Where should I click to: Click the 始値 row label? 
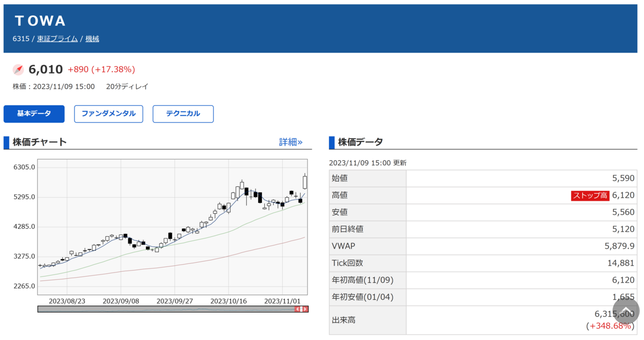(x=340, y=178)
